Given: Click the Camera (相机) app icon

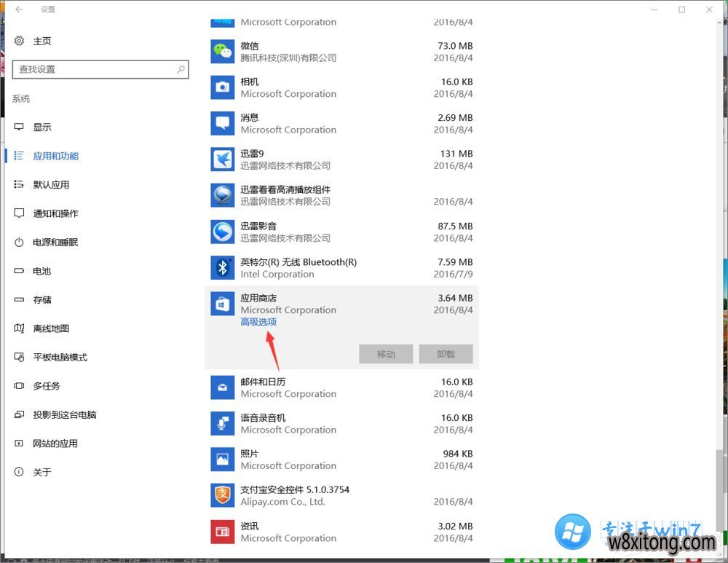Looking at the screenshot, I should point(222,87).
